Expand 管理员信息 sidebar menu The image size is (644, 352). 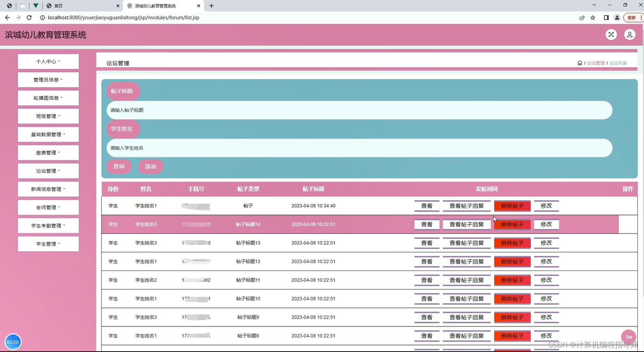pyautogui.click(x=48, y=80)
